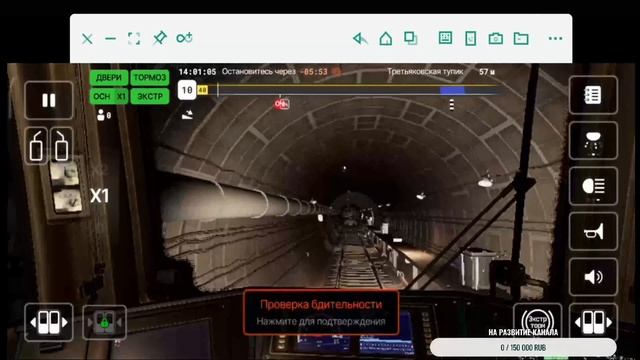Click the yellow 40 speed marker
This screenshot has width=640, height=360.
coord(202,90)
